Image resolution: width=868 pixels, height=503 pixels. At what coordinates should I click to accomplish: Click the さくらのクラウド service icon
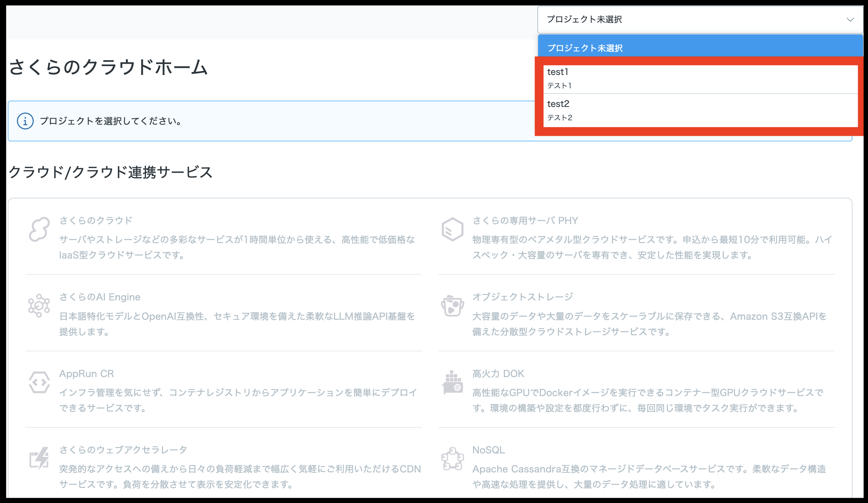point(39,229)
